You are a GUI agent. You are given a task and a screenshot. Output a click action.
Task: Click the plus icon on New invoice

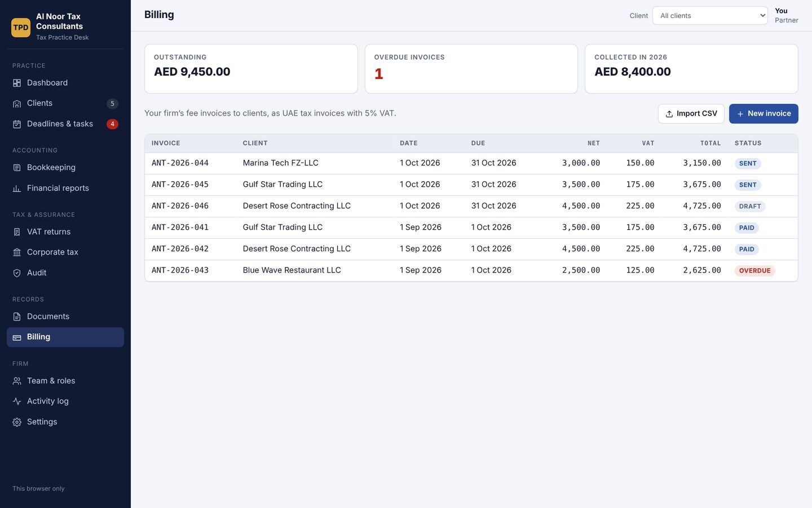(x=740, y=114)
